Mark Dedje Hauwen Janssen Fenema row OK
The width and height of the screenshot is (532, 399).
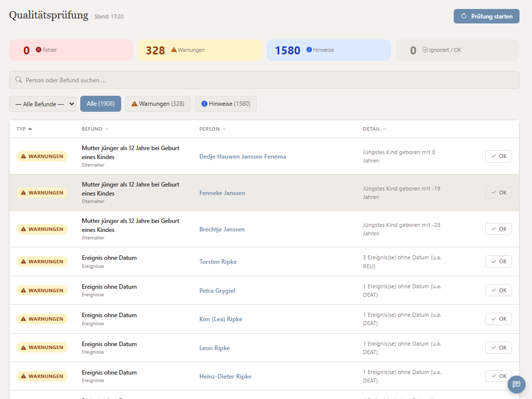click(x=499, y=157)
